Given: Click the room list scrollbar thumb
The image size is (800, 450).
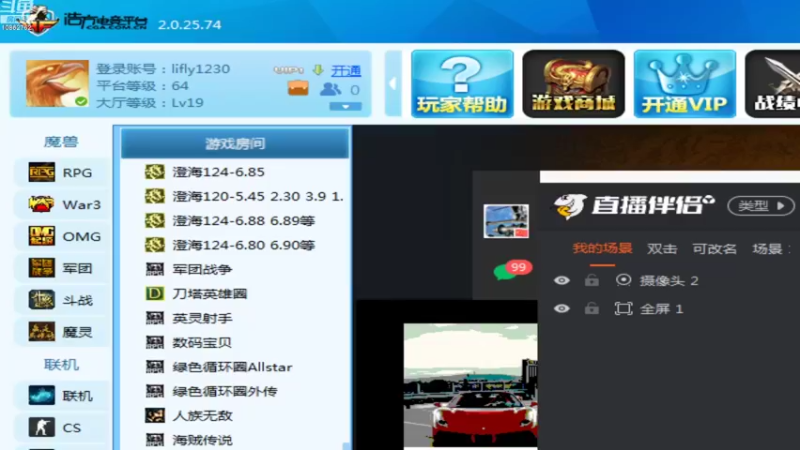Looking at the screenshot, I should pos(346,446).
